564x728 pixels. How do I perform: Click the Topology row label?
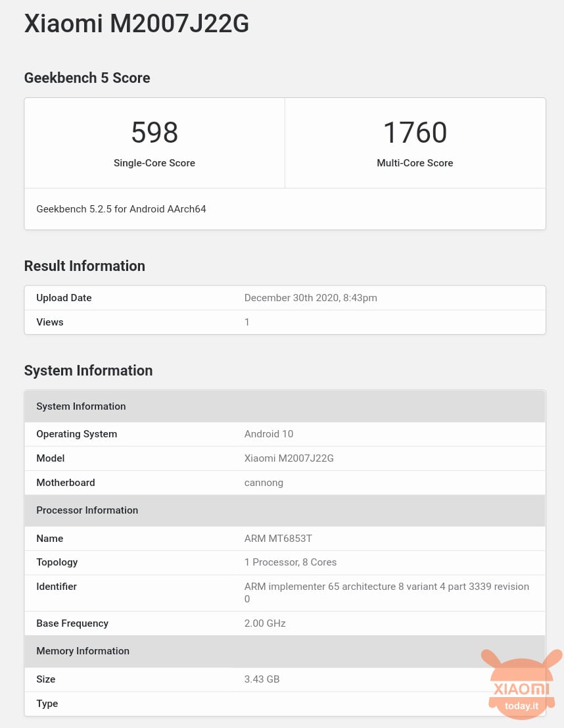[57, 562]
